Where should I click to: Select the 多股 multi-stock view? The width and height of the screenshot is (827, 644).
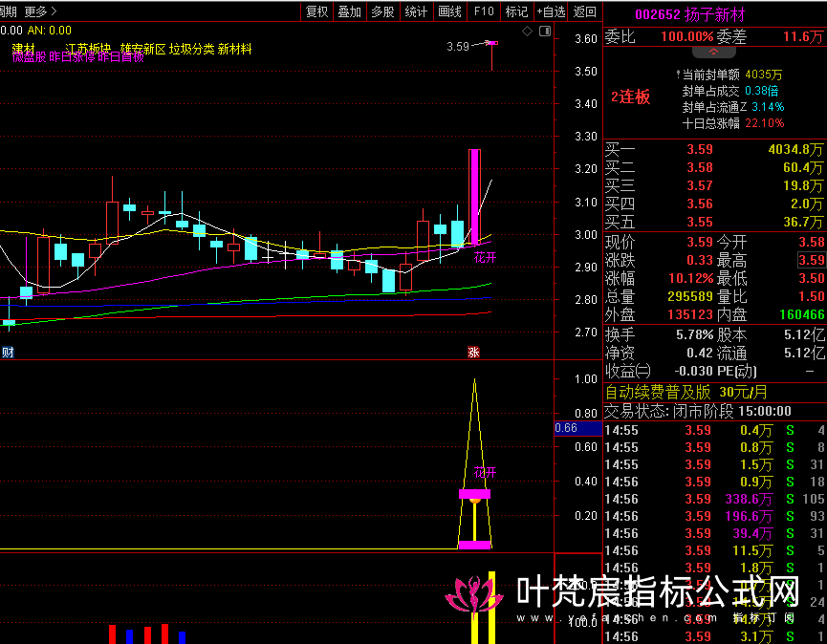click(383, 11)
